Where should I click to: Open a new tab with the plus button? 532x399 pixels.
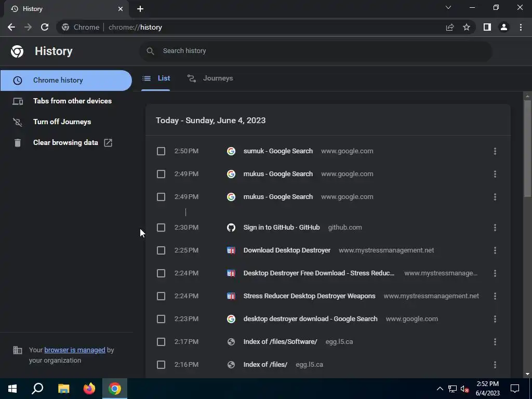(140, 9)
